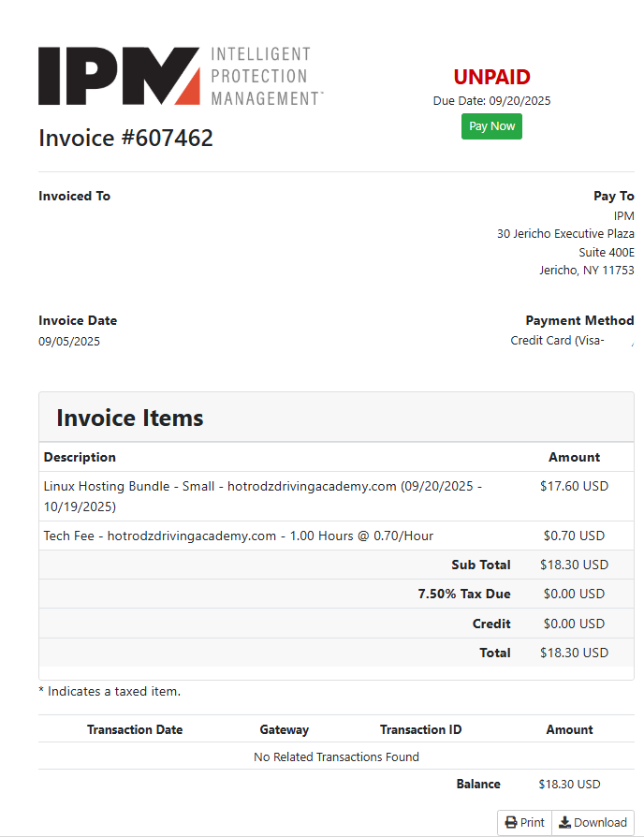Viewport: 644px width, 837px height.
Task: Click the Transaction ID column header
Action: (x=420, y=729)
